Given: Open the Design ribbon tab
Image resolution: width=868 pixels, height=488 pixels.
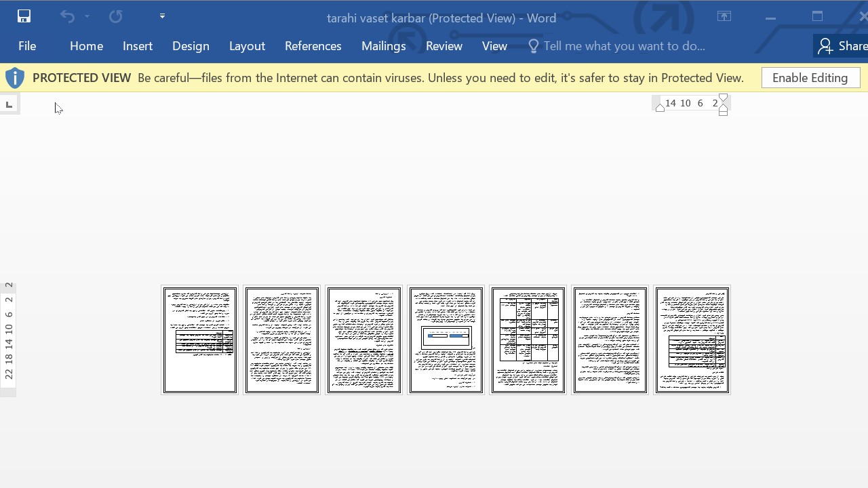Looking at the screenshot, I should (191, 46).
